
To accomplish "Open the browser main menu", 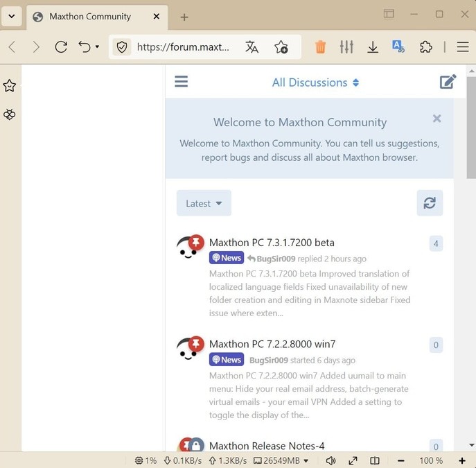I will pos(463,47).
